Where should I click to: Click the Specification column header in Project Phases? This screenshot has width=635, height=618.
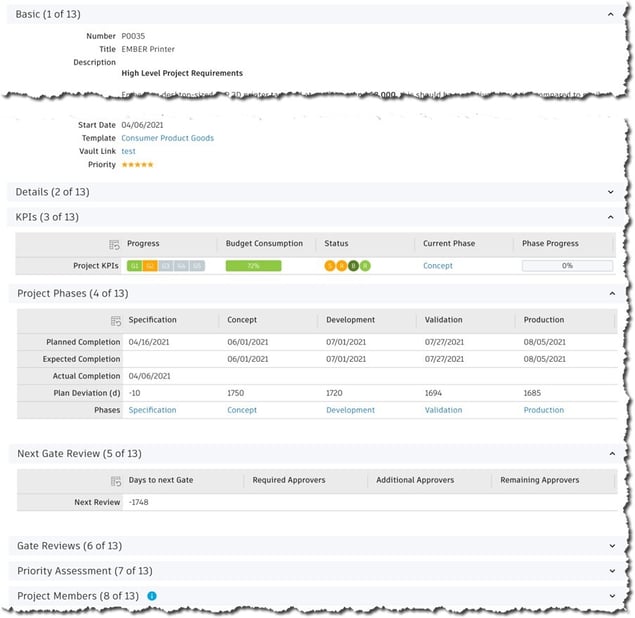[152, 320]
